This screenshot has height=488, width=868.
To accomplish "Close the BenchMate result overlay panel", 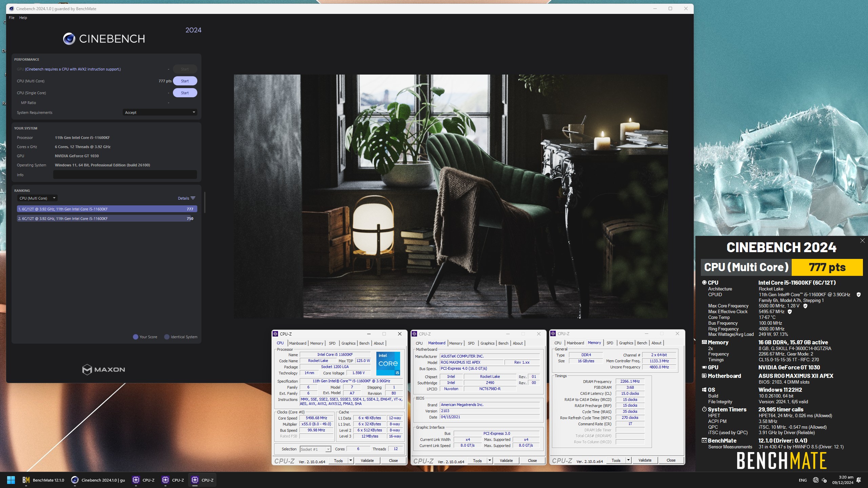I will 862,241.
